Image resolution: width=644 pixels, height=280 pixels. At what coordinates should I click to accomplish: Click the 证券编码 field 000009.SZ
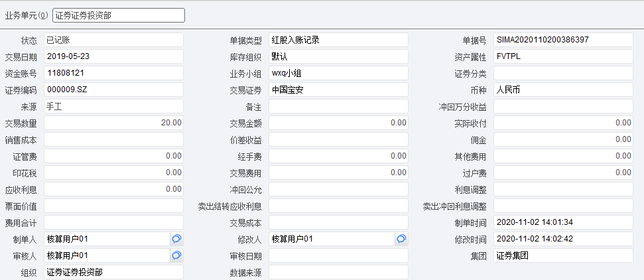click(113, 90)
